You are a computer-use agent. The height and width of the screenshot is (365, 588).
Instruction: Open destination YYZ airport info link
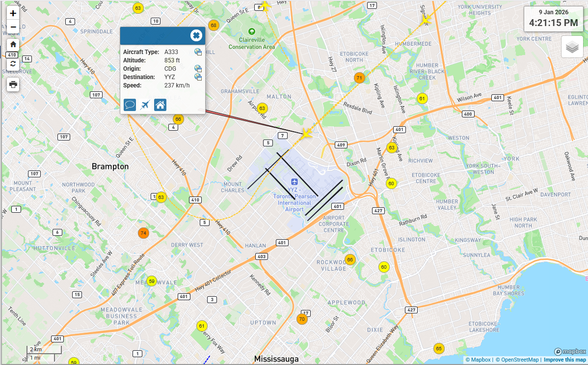pyautogui.click(x=198, y=77)
